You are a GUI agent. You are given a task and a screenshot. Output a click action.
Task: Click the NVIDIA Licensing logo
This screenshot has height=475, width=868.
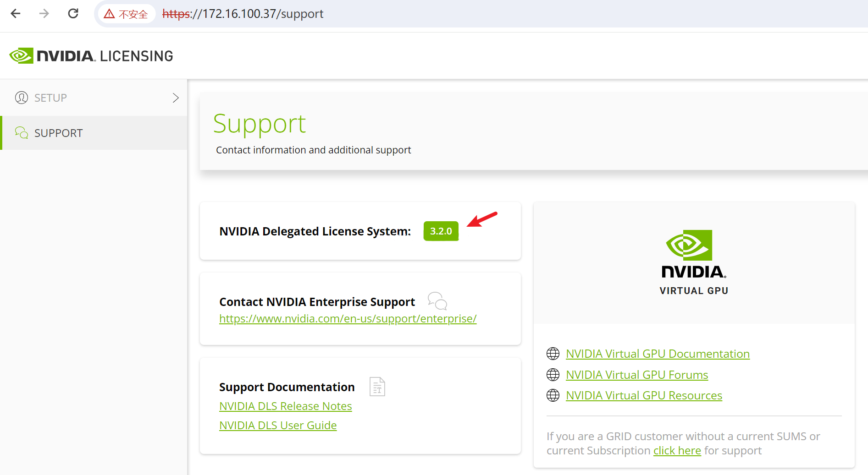coord(90,55)
